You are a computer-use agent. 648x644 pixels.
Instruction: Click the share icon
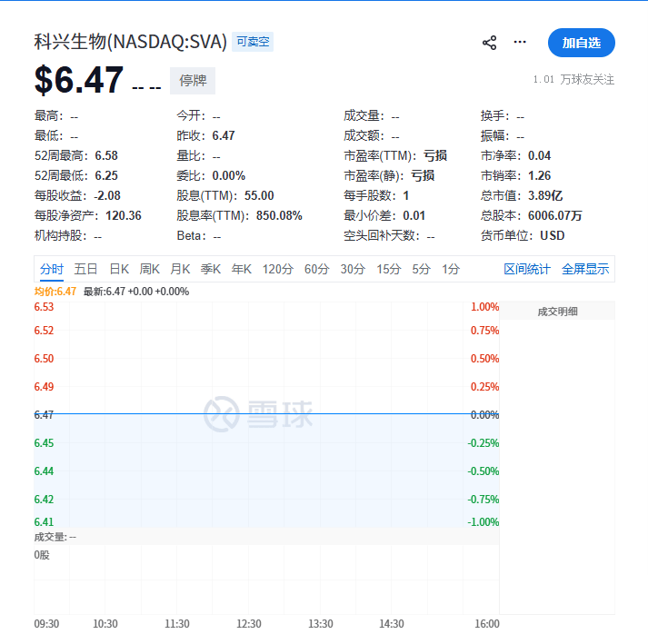(489, 43)
